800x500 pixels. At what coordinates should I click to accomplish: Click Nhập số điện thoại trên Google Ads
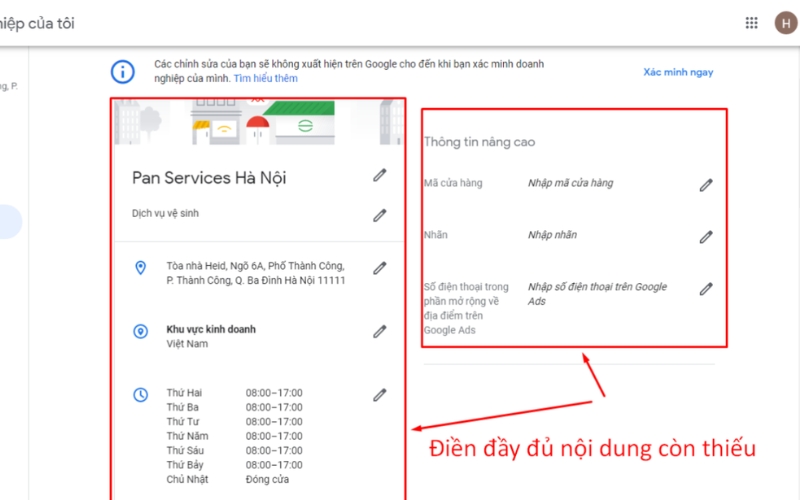tap(597, 294)
